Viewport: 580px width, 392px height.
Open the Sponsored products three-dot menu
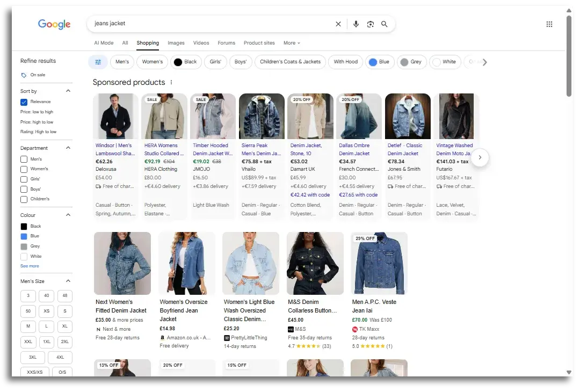[171, 82]
